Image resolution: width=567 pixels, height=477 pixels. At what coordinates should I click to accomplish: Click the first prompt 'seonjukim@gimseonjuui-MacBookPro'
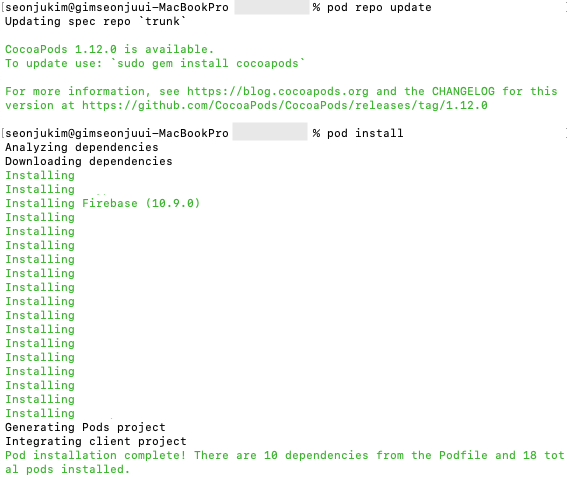point(117,8)
